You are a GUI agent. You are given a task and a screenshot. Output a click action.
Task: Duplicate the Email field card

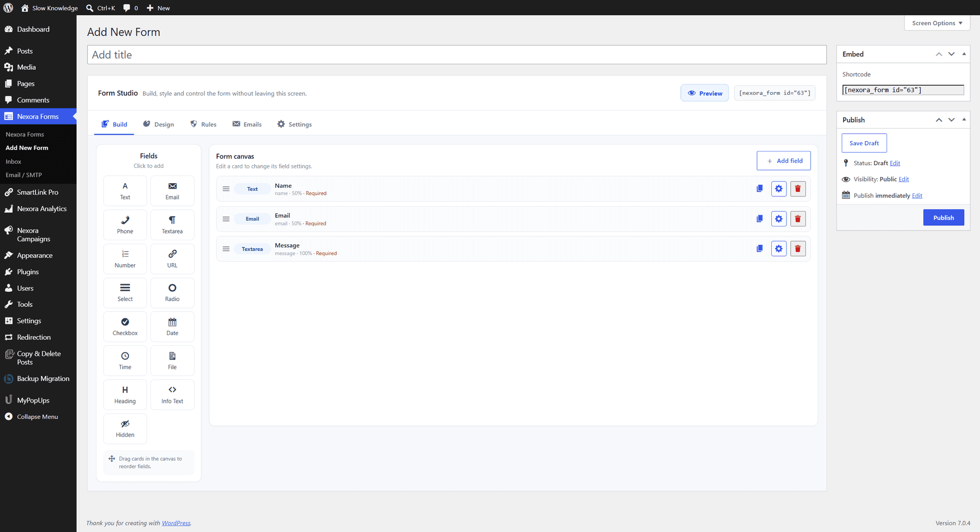point(759,219)
